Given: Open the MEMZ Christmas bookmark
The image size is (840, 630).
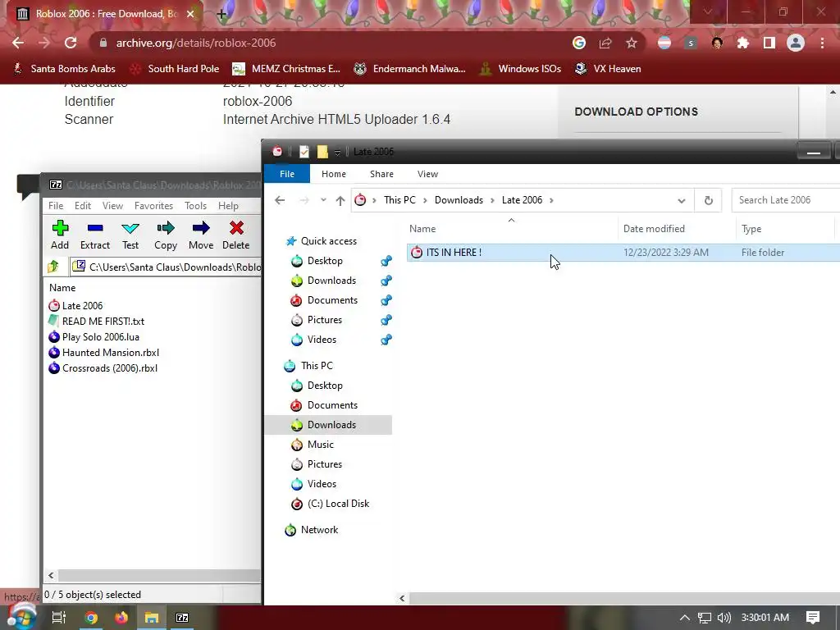Looking at the screenshot, I should 286,69.
